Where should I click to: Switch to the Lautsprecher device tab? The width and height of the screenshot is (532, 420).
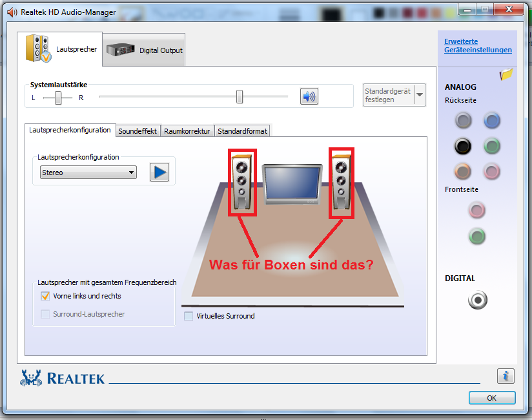click(x=60, y=49)
